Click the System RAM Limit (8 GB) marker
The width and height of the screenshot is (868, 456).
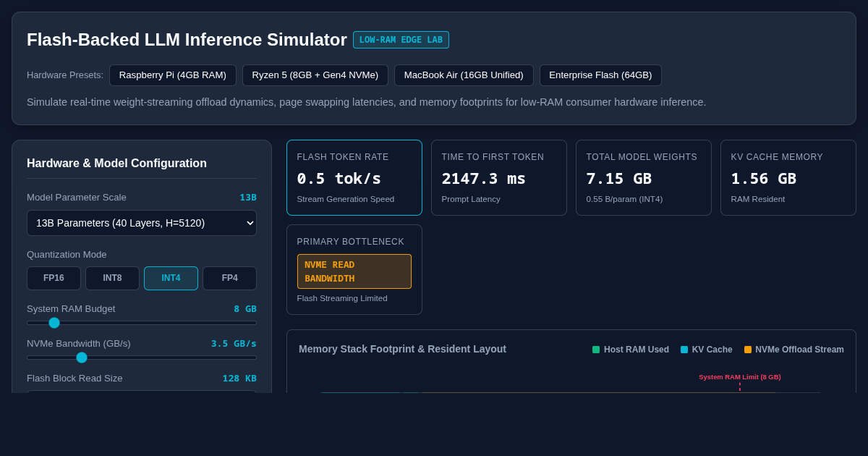coord(740,377)
